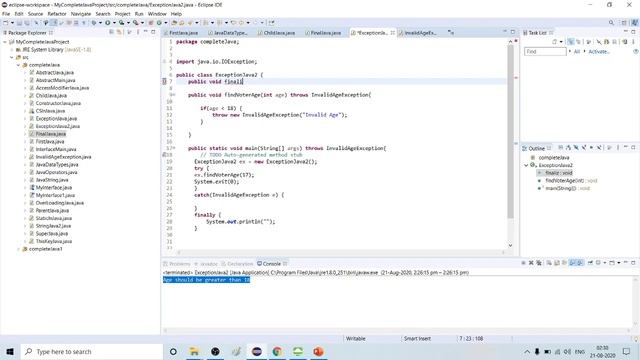Collapse the completeJava package node
640x360 pixels.
(18, 65)
